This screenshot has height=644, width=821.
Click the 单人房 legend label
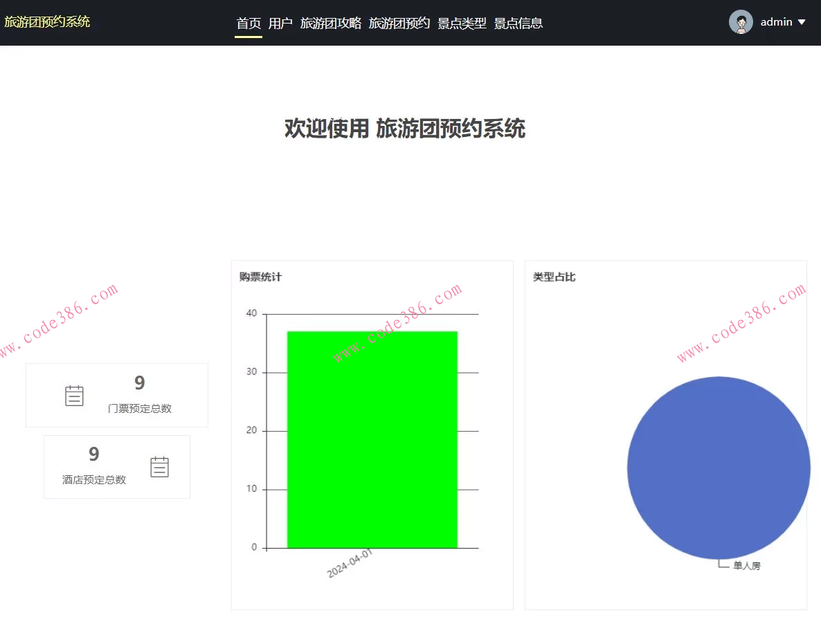[746, 564]
